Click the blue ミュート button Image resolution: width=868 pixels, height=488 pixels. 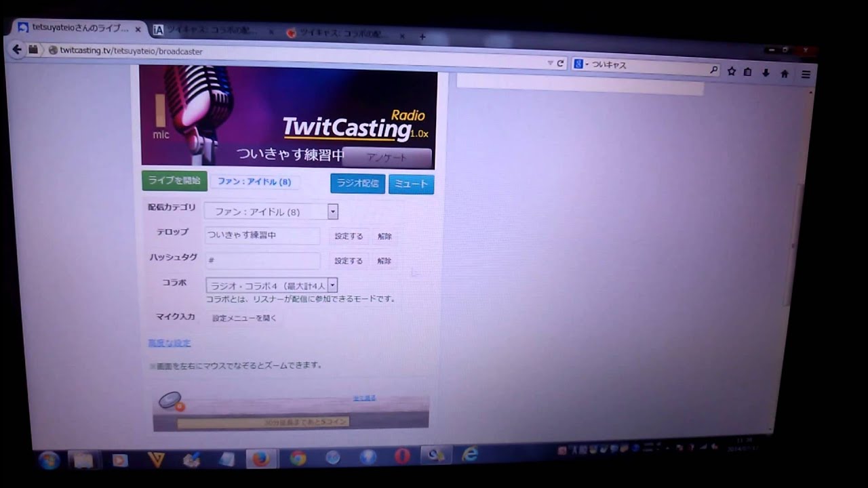[x=411, y=184]
